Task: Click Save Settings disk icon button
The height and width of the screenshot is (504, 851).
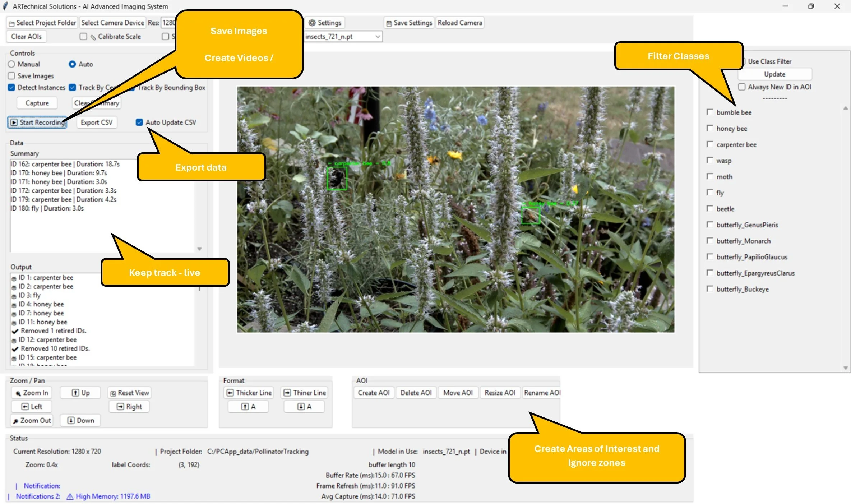Action: tap(409, 23)
